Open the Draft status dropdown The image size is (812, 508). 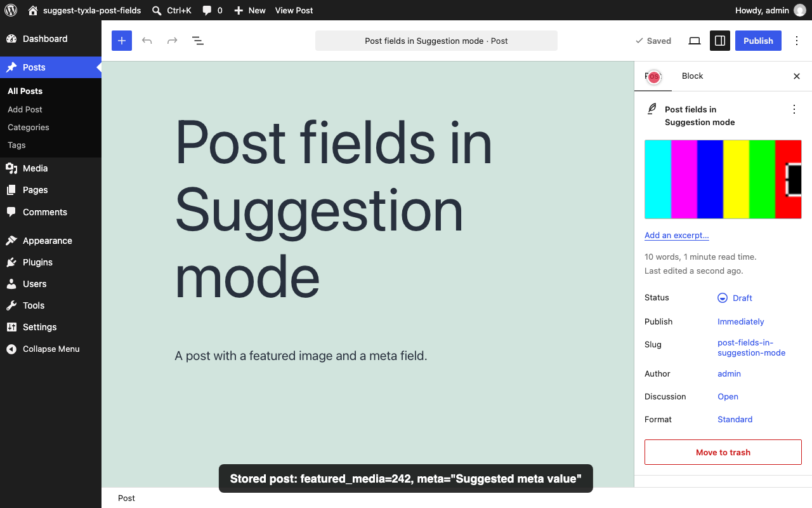735,298
